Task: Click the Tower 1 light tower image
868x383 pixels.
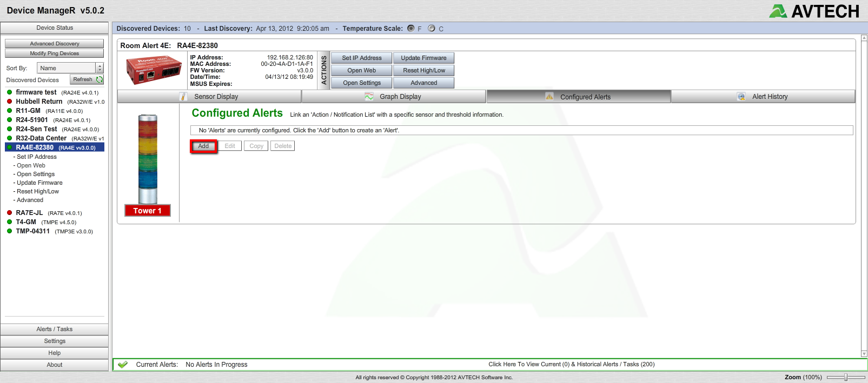Action: tap(148, 159)
